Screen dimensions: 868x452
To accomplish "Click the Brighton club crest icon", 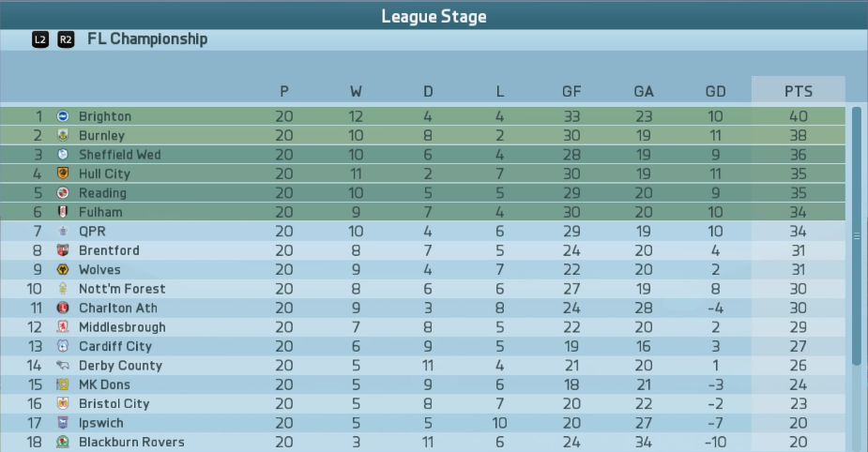I will click(x=63, y=116).
